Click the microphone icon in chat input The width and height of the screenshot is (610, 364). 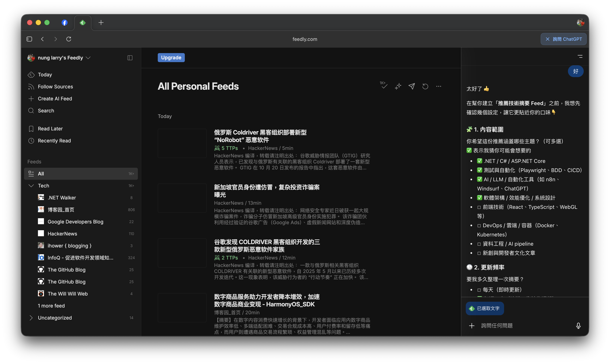578,326
